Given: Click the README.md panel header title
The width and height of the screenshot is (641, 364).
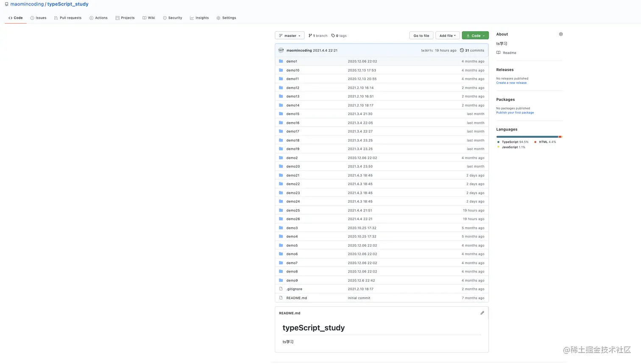Looking at the screenshot, I should tap(290, 313).
